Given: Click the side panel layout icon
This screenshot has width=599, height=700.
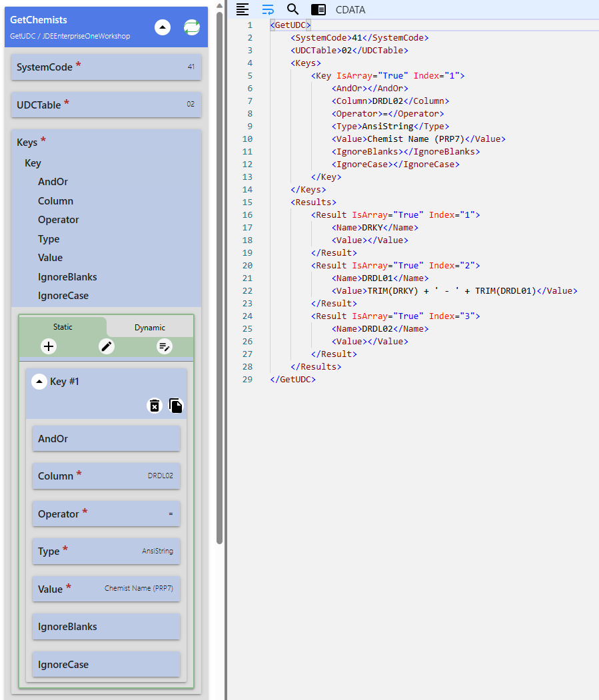Looking at the screenshot, I should click(318, 9).
